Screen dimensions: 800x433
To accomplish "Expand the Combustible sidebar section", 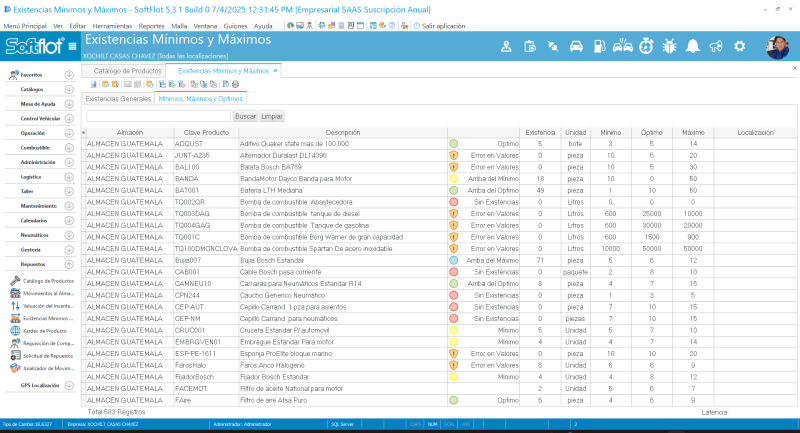I will coord(69,147).
